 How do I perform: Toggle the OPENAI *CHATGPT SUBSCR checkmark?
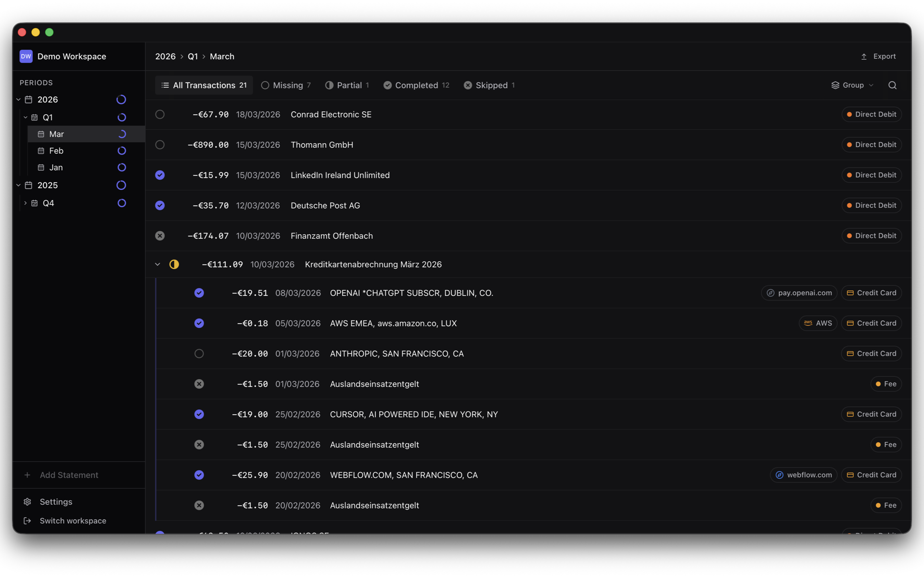point(199,293)
